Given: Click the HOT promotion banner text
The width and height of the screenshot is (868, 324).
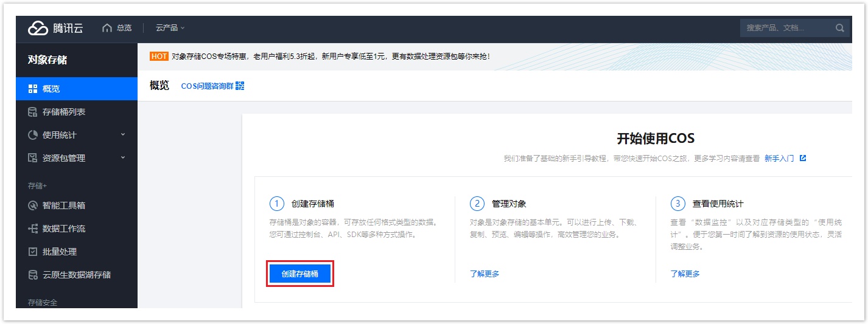Looking at the screenshot, I should point(331,57).
